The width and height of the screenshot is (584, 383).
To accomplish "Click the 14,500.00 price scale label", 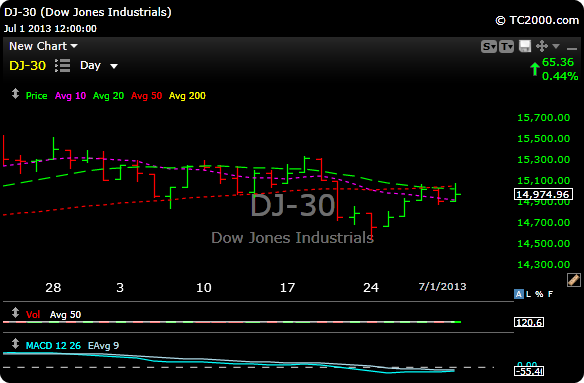I will pyautogui.click(x=544, y=244).
